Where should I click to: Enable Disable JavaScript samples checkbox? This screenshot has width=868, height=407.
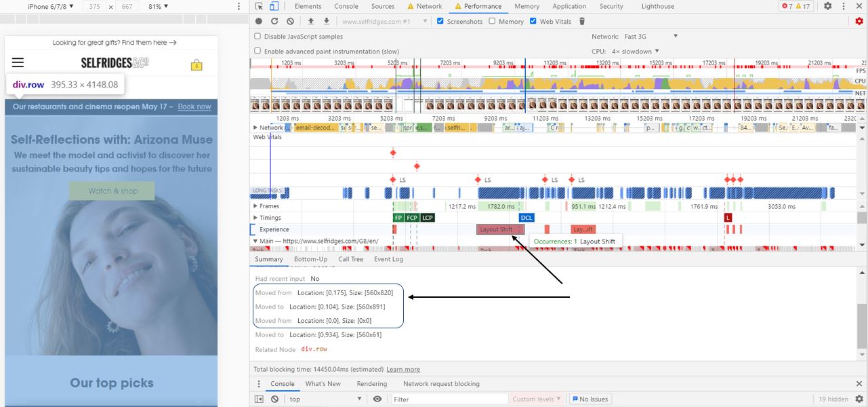point(257,36)
